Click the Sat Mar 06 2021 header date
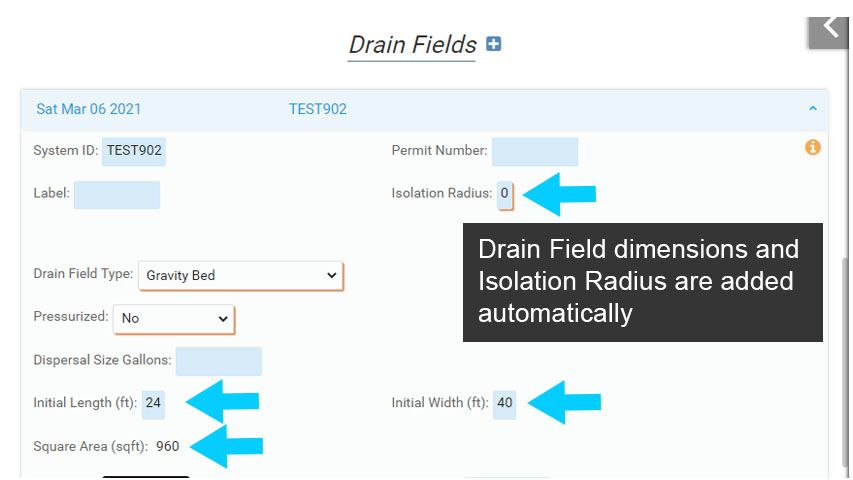853x480 pixels. tap(89, 109)
